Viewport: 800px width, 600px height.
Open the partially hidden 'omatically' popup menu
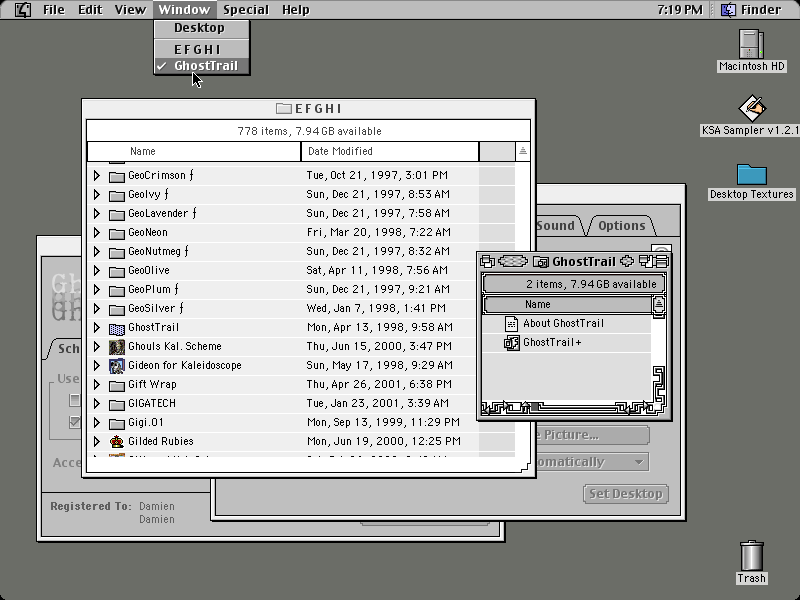pos(592,462)
